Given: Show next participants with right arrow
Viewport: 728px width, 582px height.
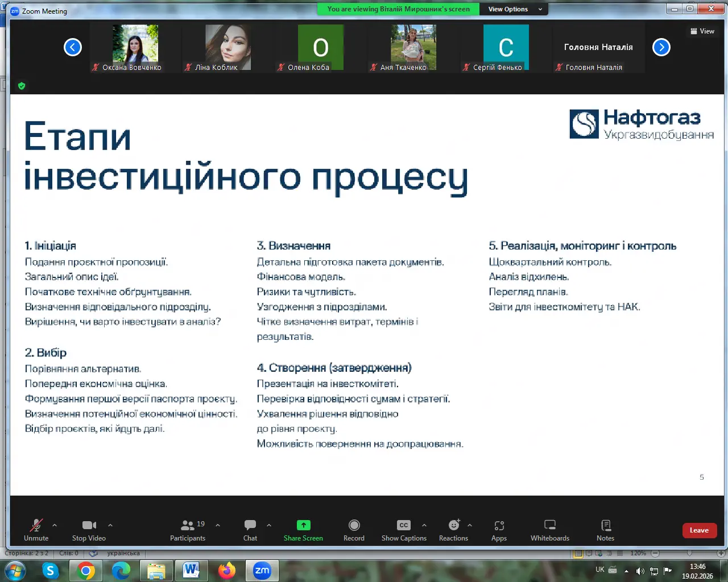Looking at the screenshot, I should click(x=661, y=47).
